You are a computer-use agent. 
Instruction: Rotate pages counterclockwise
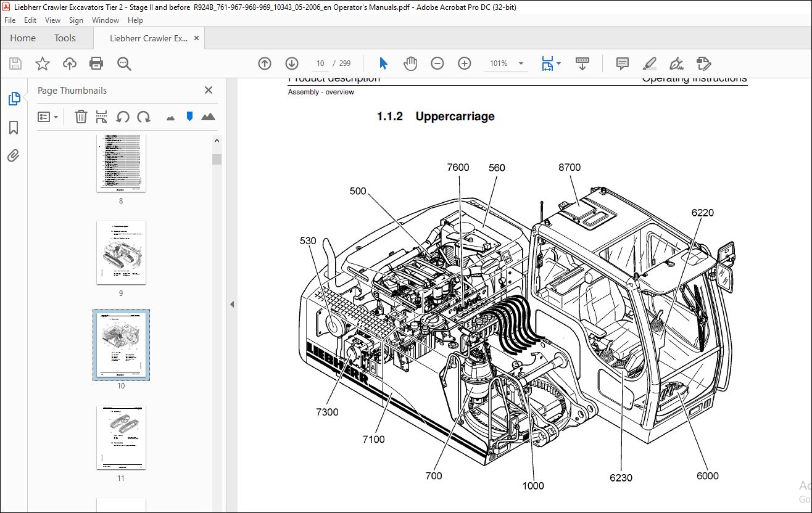click(123, 117)
